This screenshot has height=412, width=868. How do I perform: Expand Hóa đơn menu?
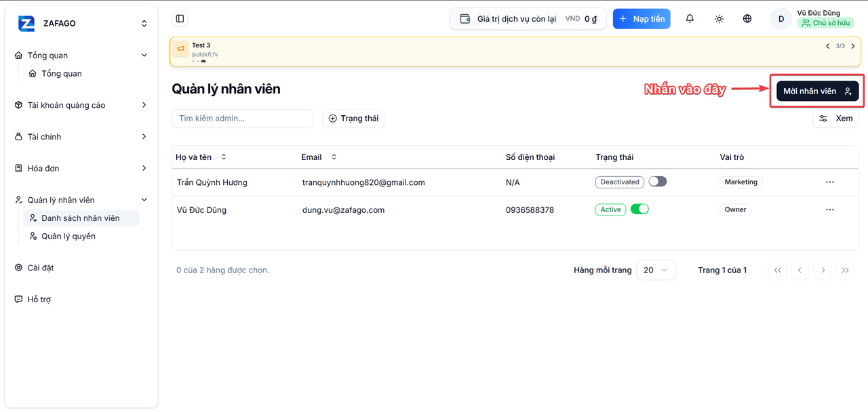click(x=81, y=168)
